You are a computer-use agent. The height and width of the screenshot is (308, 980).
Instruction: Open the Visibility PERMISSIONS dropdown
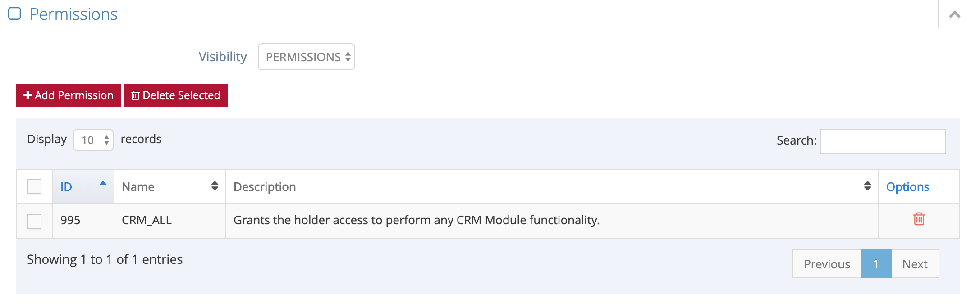click(x=306, y=57)
